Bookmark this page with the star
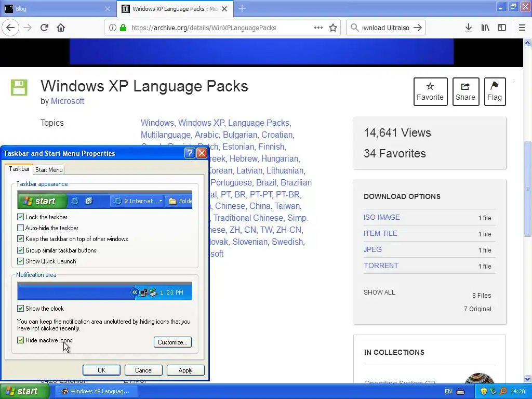Image resolution: width=532 pixels, height=399 pixels. tap(333, 28)
